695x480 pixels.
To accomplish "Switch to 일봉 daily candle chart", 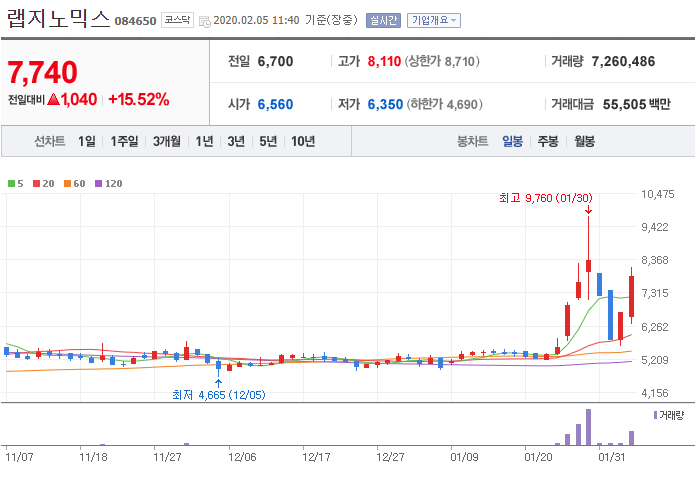I will click(512, 141).
